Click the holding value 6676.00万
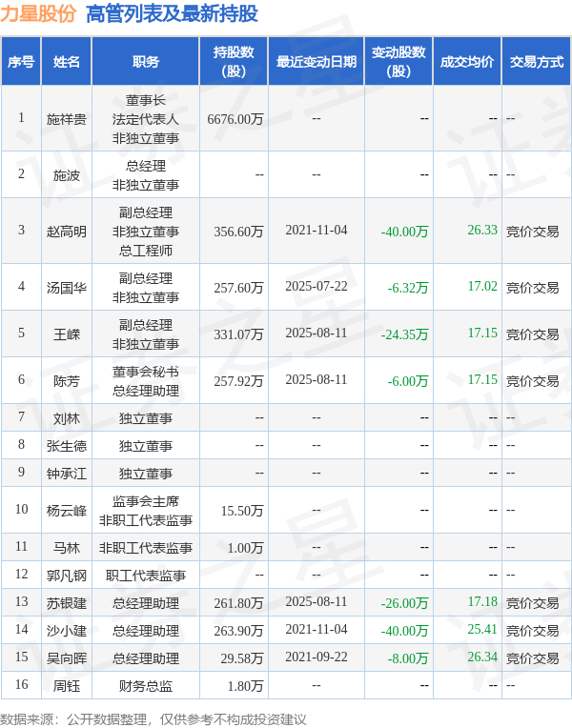 (235, 119)
